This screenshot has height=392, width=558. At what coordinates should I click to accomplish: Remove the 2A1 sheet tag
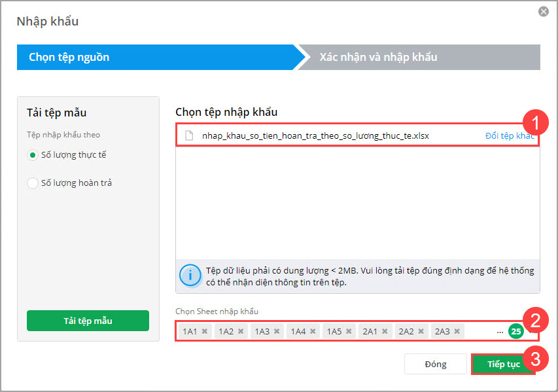385,332
